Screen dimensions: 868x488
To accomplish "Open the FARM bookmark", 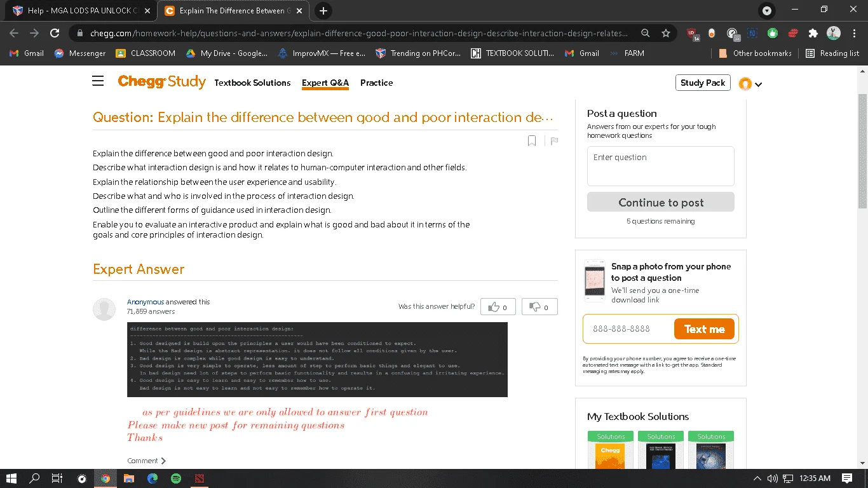I will [627, 53].
